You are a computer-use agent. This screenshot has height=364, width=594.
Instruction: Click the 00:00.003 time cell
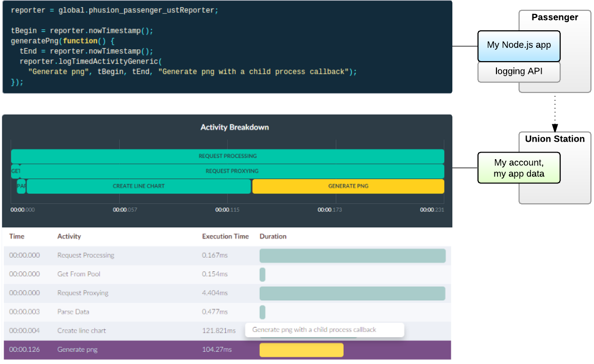click(24, 312)
